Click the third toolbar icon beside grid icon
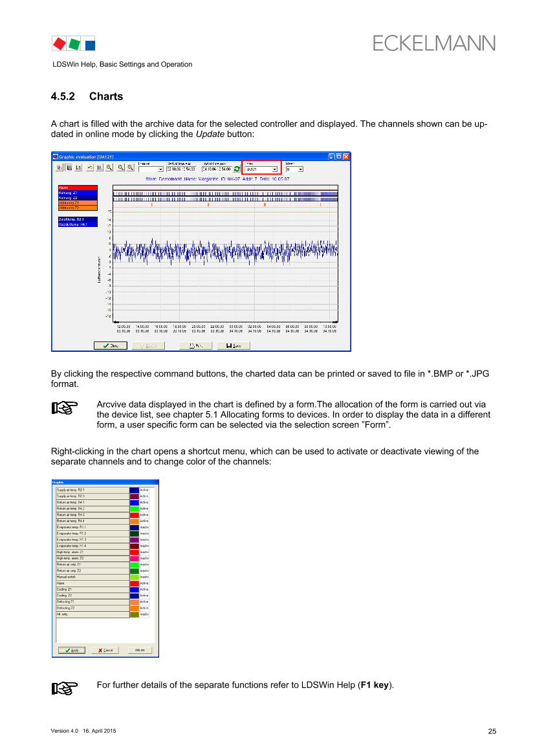 point(79,167)
